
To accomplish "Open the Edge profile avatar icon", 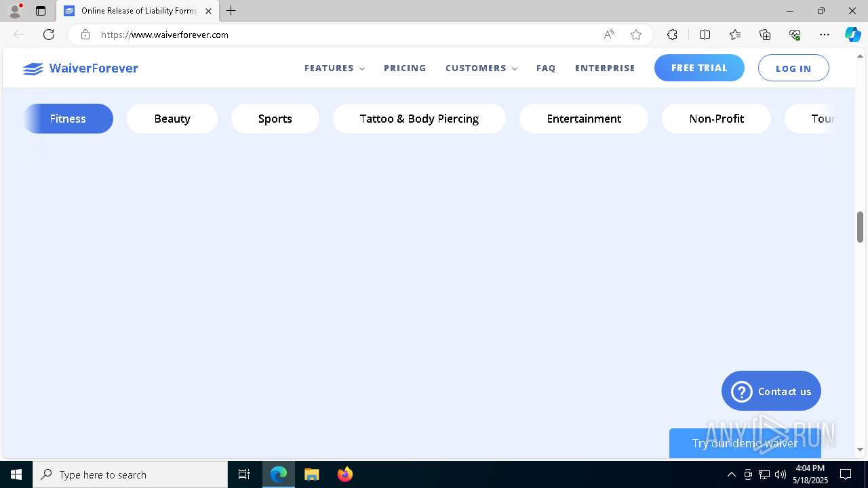I will [15, 11].
